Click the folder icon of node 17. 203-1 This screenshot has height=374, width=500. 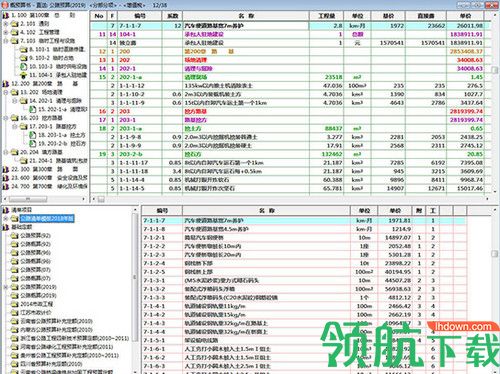[x=23, y=126]
